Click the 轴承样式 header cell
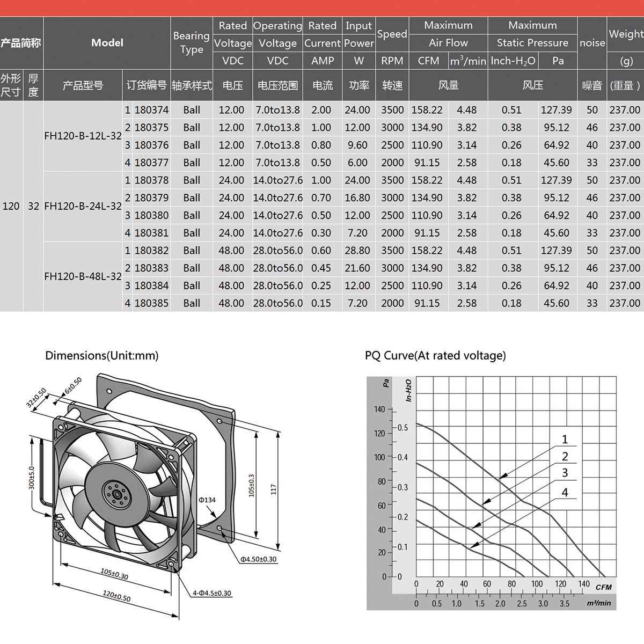This screenshot has height=644, width=644. pyautogui.click(x=192, y=85)
